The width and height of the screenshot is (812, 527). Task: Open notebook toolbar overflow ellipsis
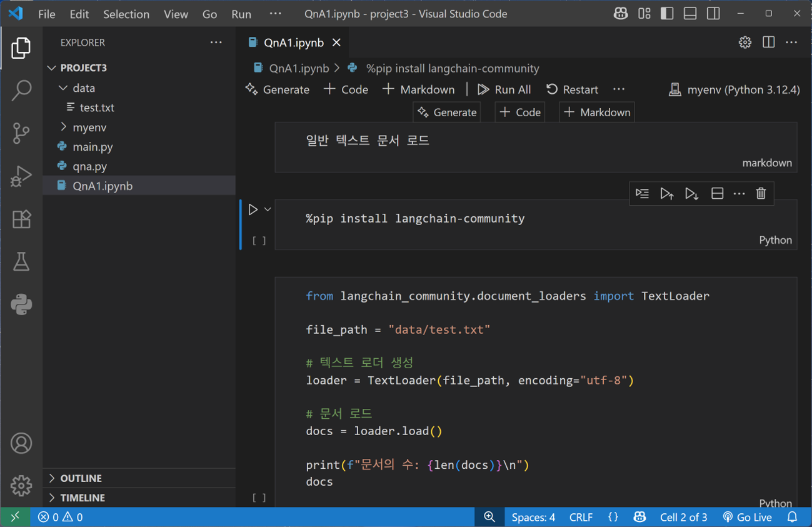619,89
